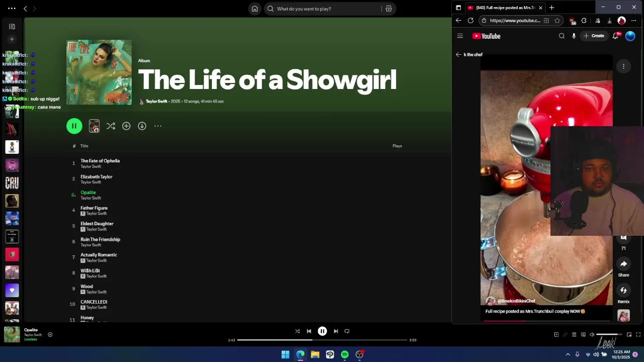
Task: Open Edge Downloads
Action: pyautogui.click(x=609, y=21)
